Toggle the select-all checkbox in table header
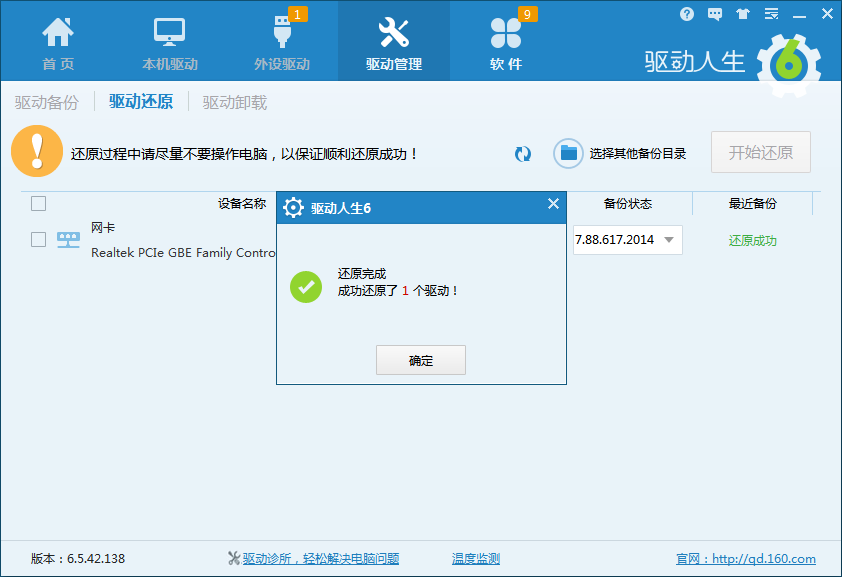This screenshot has width=842, height=577. (39, 204)
